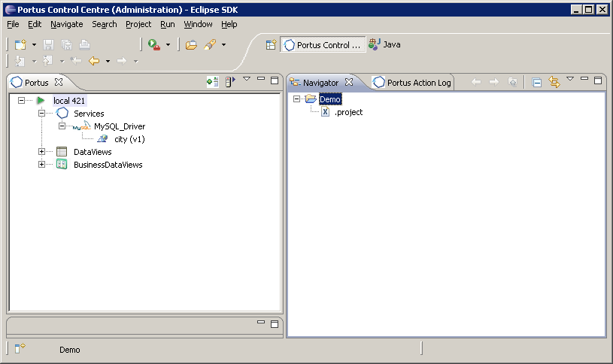Expand the BusinessDataViews tree node
The image size is (613, 364).
tap(42, 164)
